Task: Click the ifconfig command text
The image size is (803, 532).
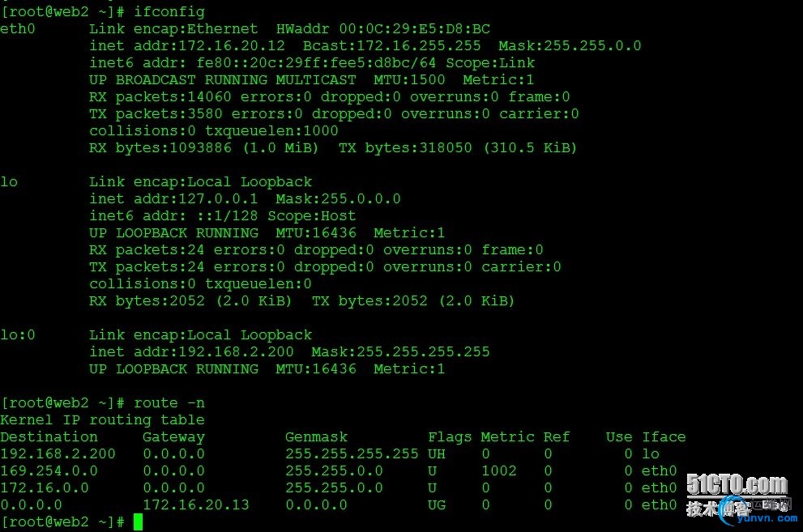Action: [169, 12]
